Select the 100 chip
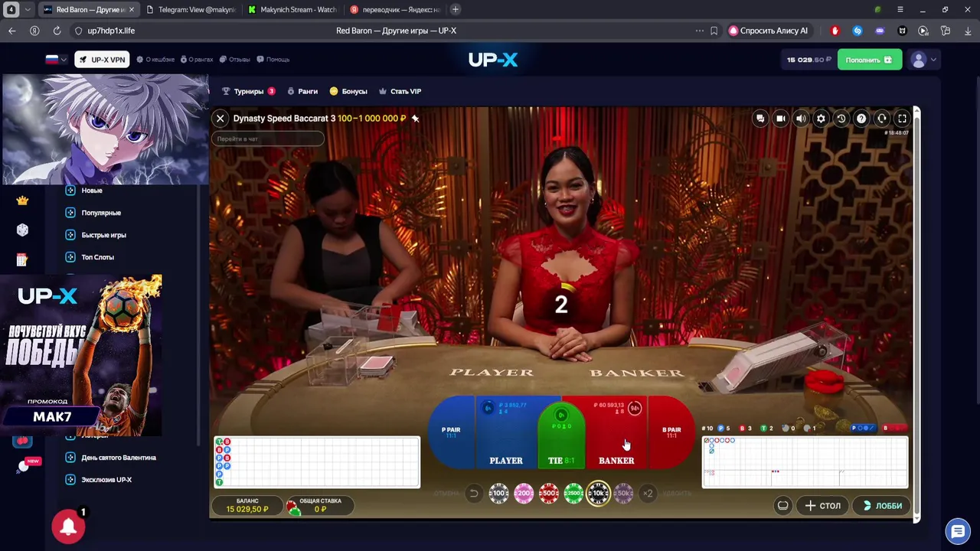Screen dimensions: 980x551 point(499,494)
